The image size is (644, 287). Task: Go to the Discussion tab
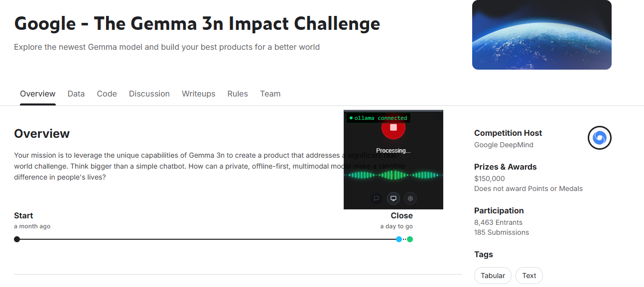[149, 94]
